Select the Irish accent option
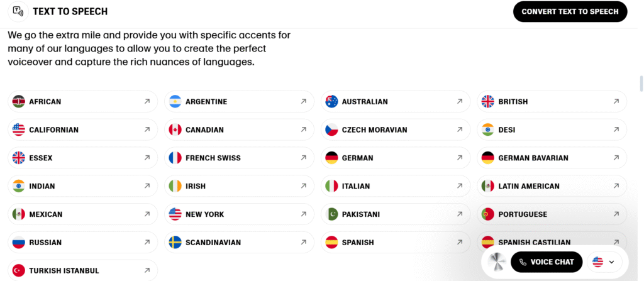Image resolution: width=644 pixels, height=281 pixels. pyautogui.click(x=239, y=186)
